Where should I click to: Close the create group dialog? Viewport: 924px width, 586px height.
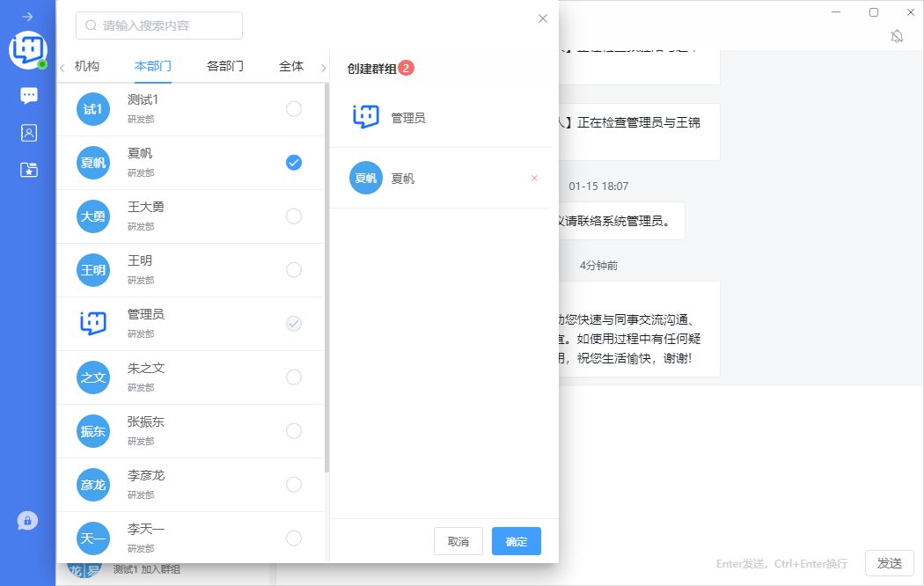pos(543,18)
